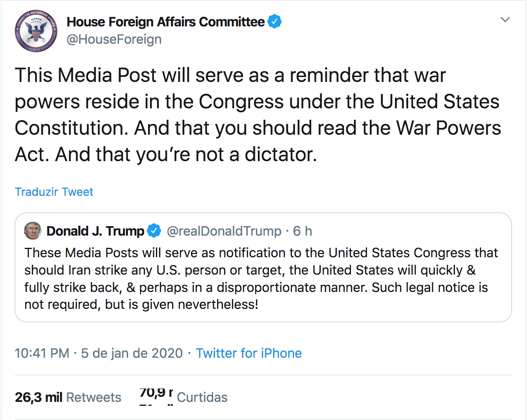527x420 pixels.
Task: View the Curtidas likes list
Action: (x=202, y=397)
